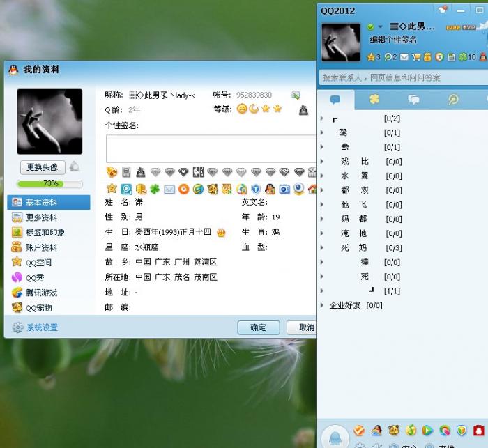The width and height of the screenshot is (488, 448).
Task: Open 系统设置 link
Action: click(x=42, y=327)
